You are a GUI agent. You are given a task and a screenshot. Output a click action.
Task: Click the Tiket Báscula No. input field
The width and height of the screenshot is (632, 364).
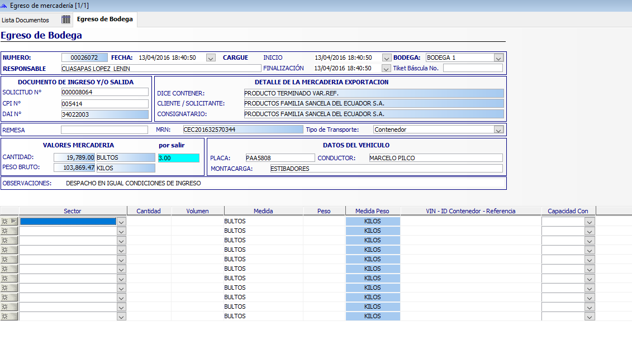click(473, 69)
